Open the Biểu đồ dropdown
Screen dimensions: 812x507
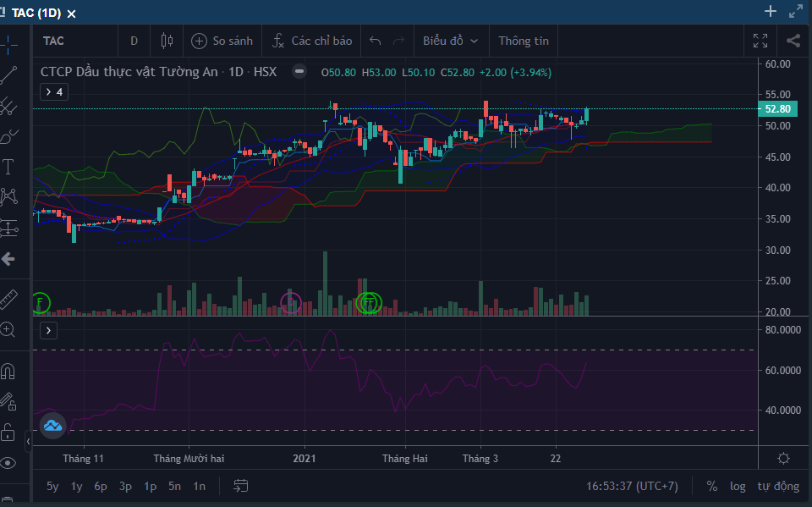[x=450, y=41]
